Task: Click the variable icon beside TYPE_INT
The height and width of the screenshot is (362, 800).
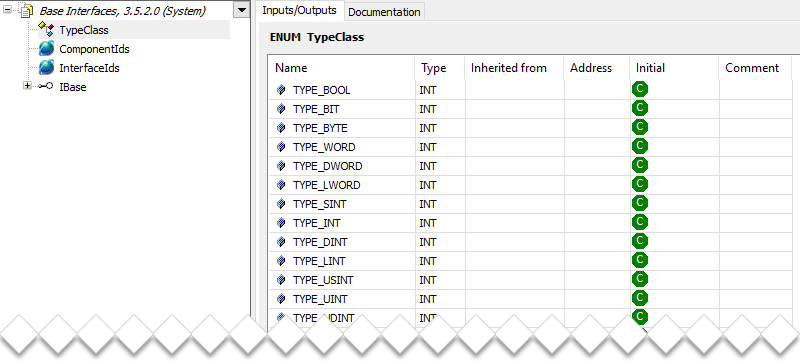Action: 281,223
